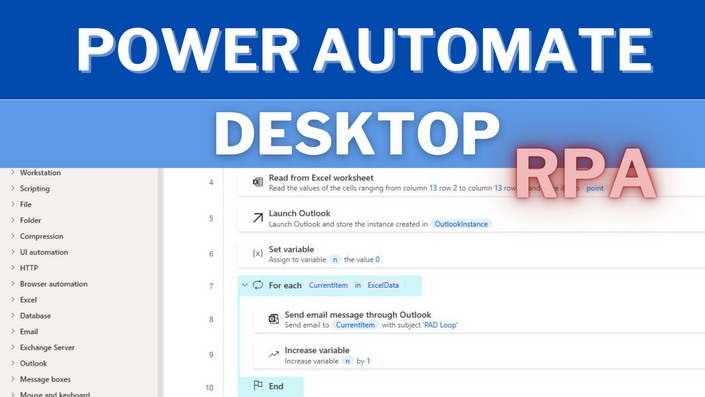Click the n variable chip in Increase variable

347,361
